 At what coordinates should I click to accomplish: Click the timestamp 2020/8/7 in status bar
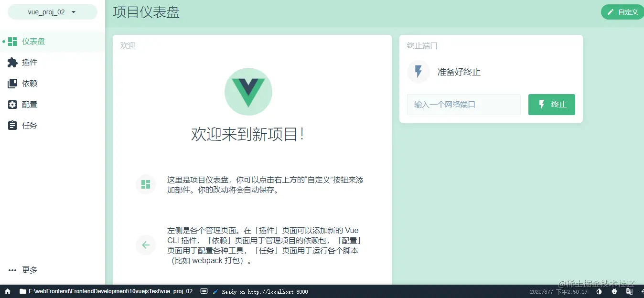(x=558, y=291)
